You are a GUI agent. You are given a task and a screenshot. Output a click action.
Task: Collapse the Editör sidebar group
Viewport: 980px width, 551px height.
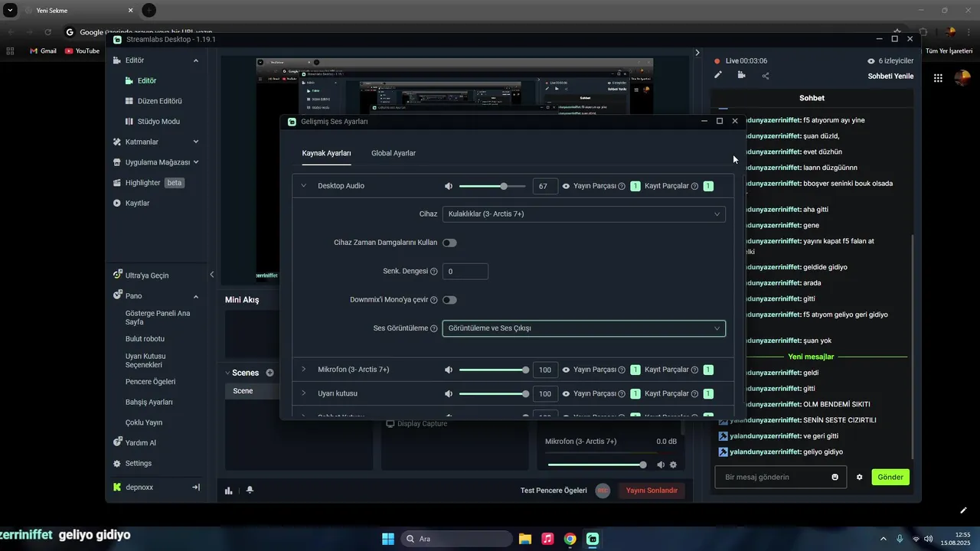pyautogui.click(x=195, y=60)
